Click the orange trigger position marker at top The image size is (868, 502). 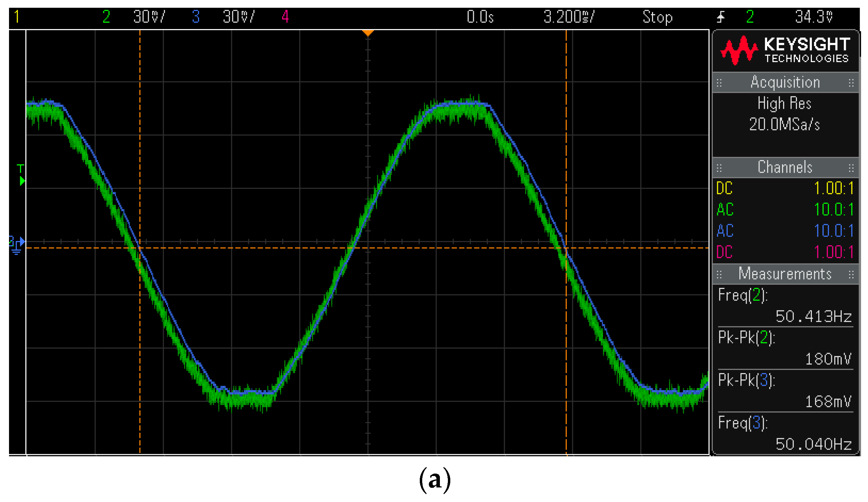tap(367, 33)
